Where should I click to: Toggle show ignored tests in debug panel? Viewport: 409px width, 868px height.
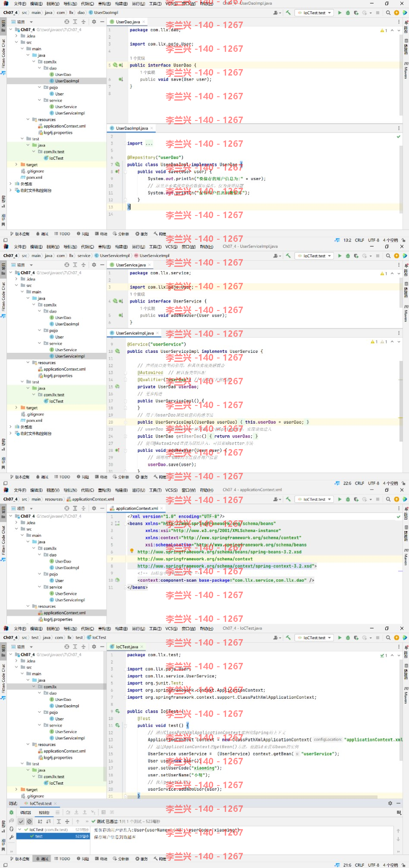click(29, 821)
